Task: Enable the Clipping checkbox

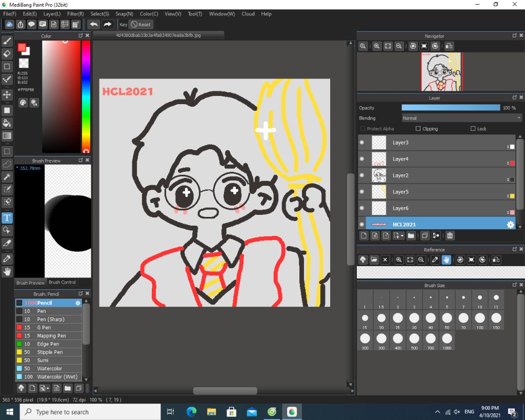Action: tap(418, 129)
